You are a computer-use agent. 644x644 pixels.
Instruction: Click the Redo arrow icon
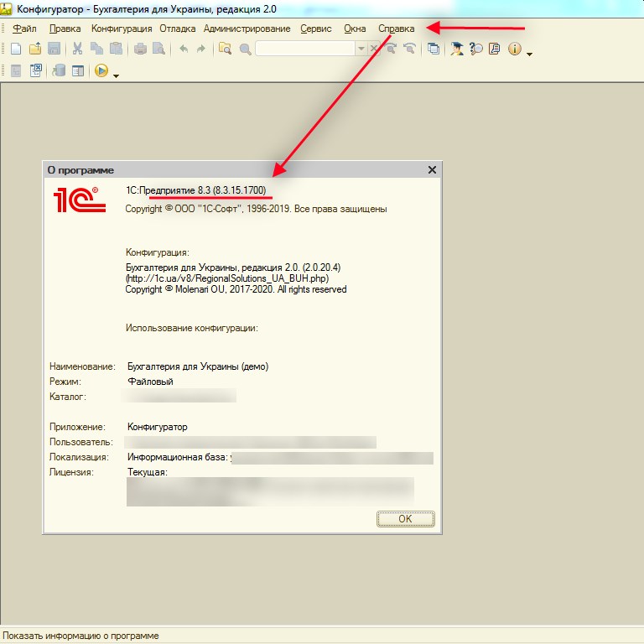[201, 49]
